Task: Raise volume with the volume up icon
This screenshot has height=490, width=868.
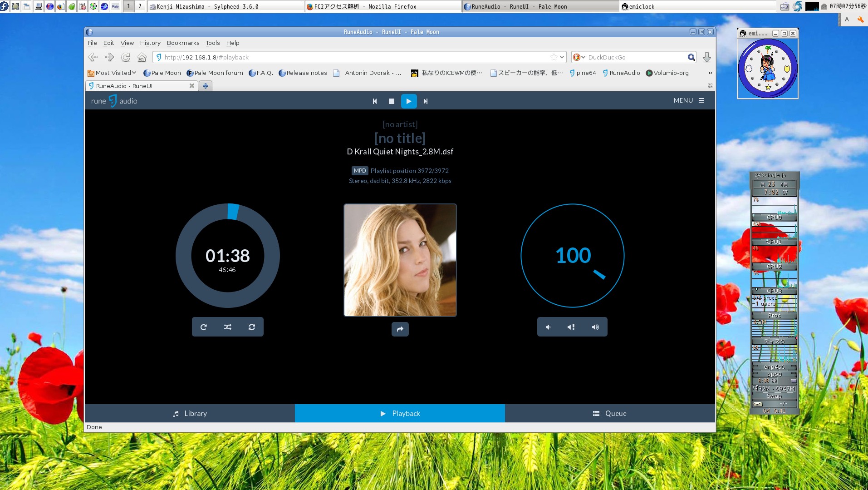Action: click(x=595, y=327)
